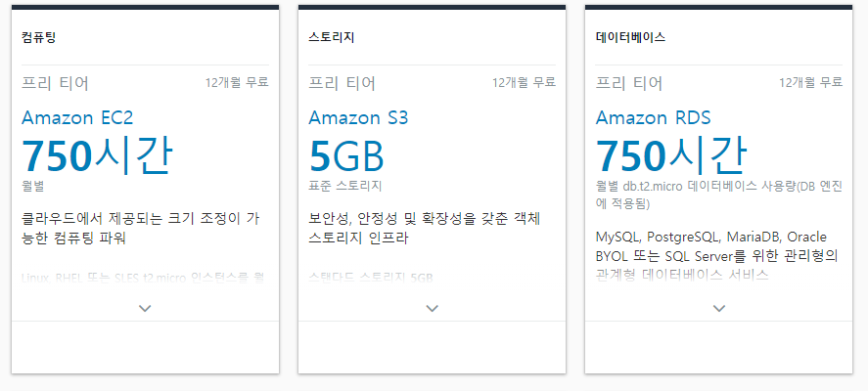The width and height of the screenshot is (868, 391).
Task: Select the 스토리지 category heading
Action: pos(331,37)
